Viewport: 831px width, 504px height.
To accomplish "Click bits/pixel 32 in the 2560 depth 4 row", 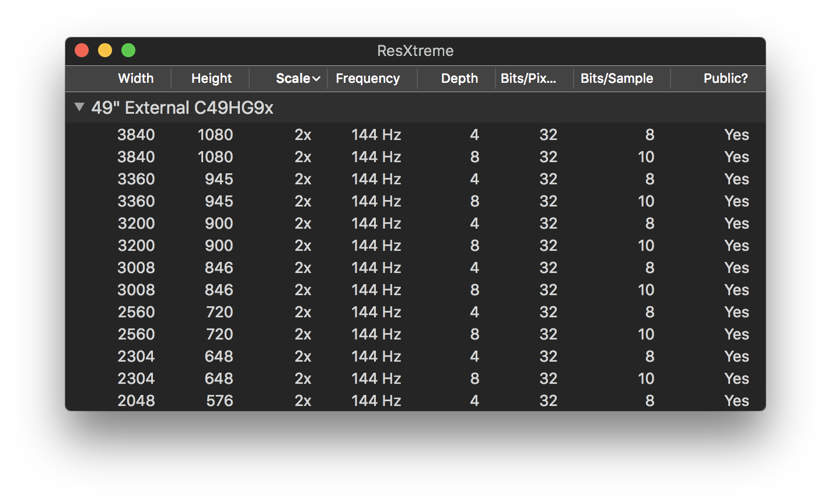I will tap(548, 312).
